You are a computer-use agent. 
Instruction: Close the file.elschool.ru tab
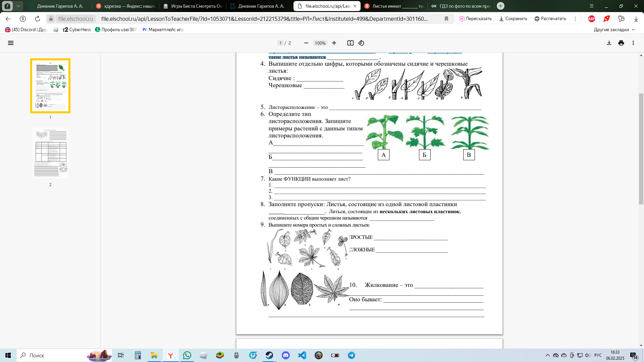(355, 6)
